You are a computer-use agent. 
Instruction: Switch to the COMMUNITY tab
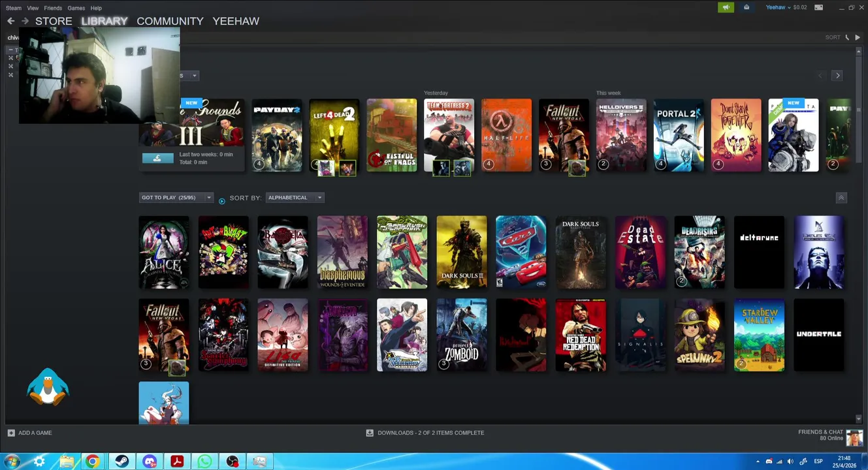click(x=170, y=21)
